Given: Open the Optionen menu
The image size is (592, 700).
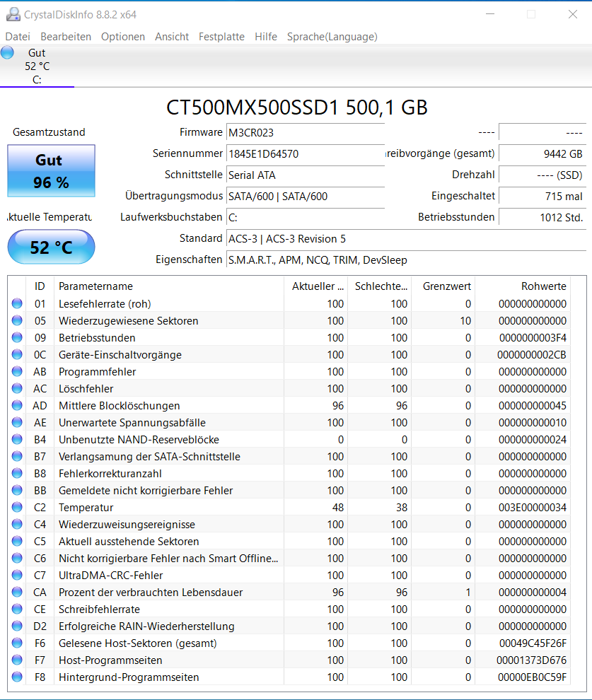Looking at the screenshot, I should pos(123,37).
